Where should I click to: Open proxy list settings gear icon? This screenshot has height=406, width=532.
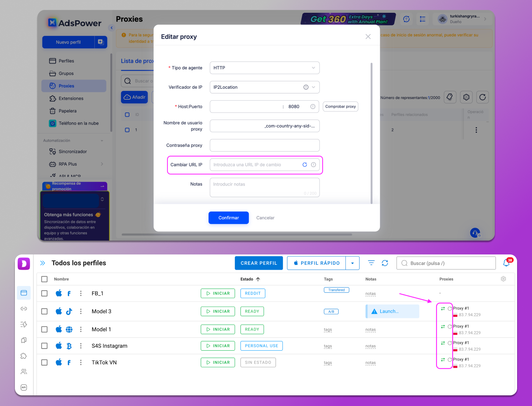466,97
